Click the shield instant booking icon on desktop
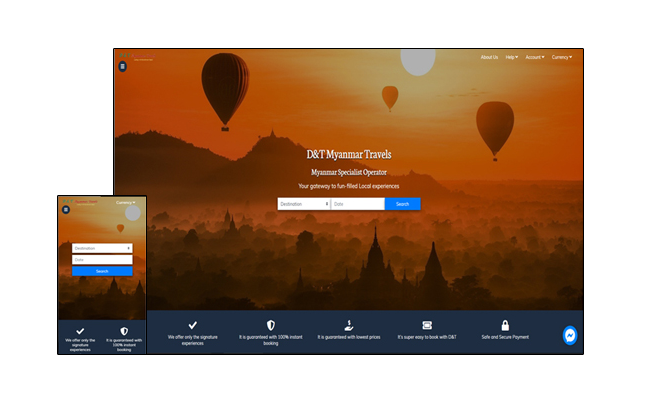Image resolution: width=650 pixels, height=400 pixels. [271, 325]
